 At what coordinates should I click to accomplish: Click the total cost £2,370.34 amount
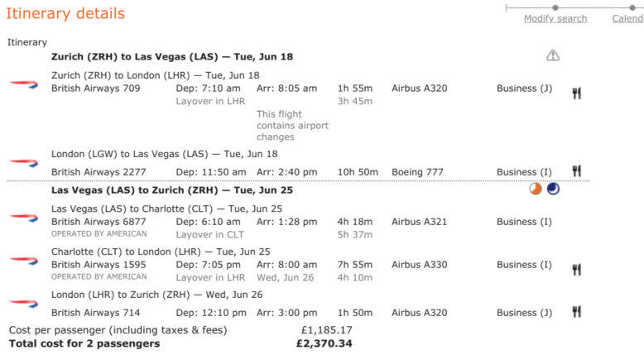coord(324,343)
